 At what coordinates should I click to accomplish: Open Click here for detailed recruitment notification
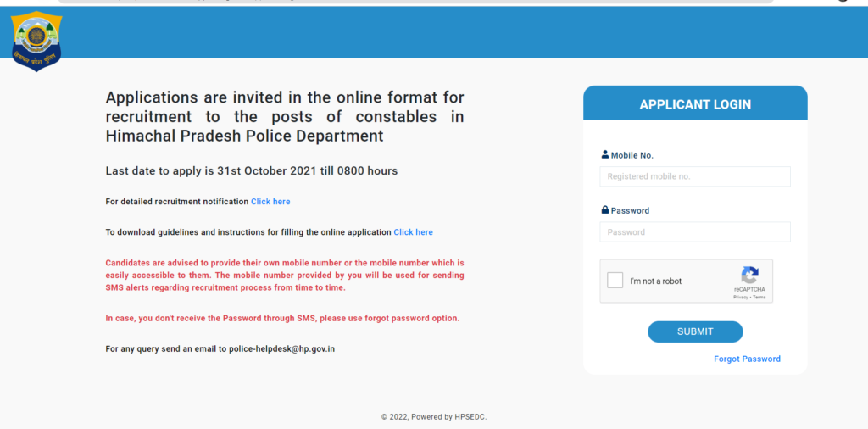tap(270, 202)
